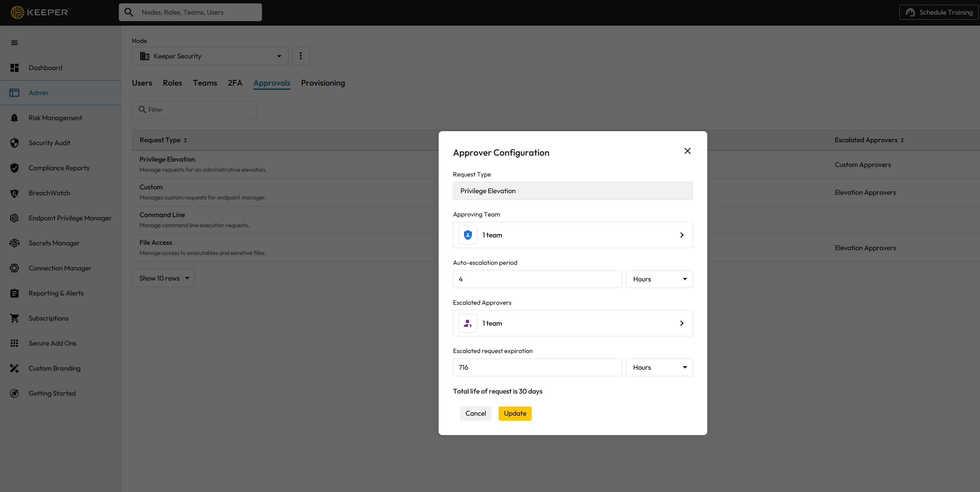Open node three-dot options menu
Viewport: 980px width, 492px height.
click(x=301, y=56)
